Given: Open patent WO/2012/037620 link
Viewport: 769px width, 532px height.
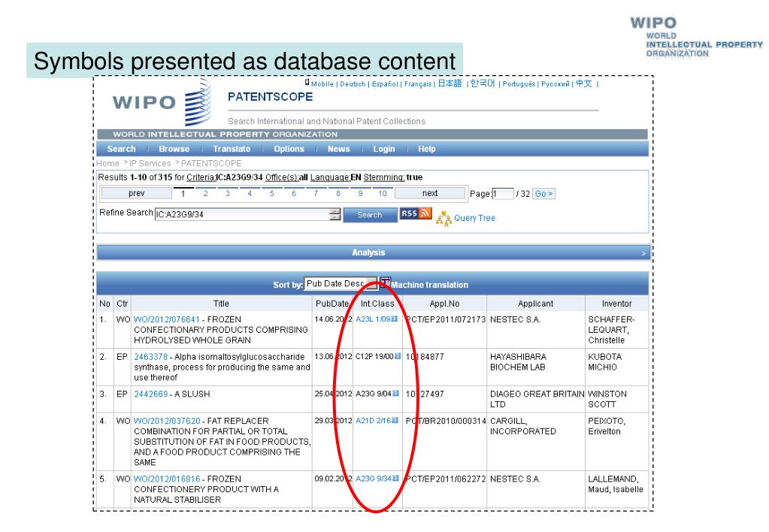Looking at the screenshot, I should pos(167,421).
